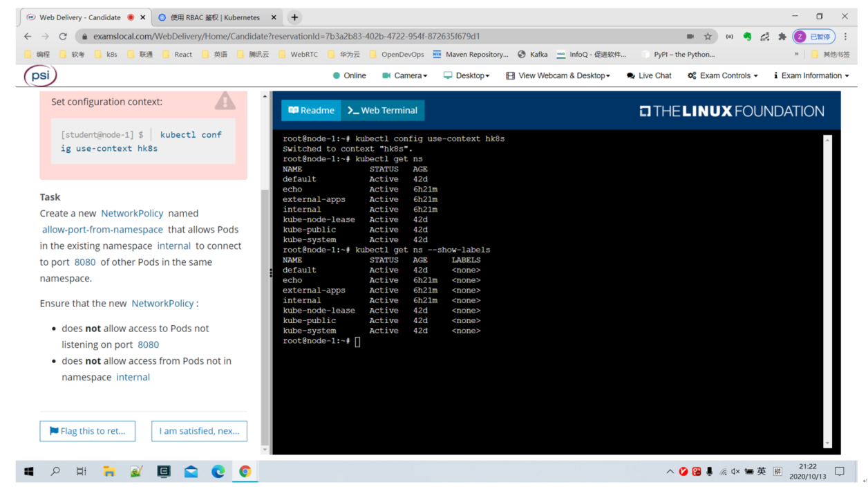
Task: Click The Linux Foundation logo
Action: click(x=731, y=111)
